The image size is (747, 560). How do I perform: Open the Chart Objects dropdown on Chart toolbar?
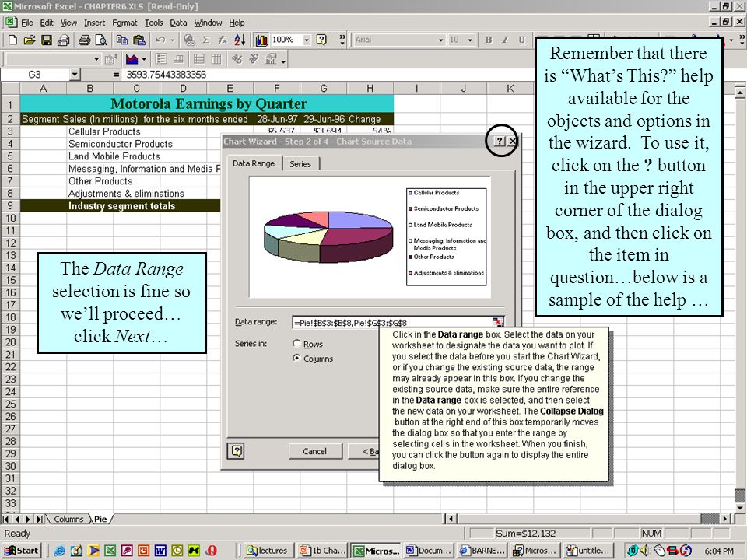(96, 60)
